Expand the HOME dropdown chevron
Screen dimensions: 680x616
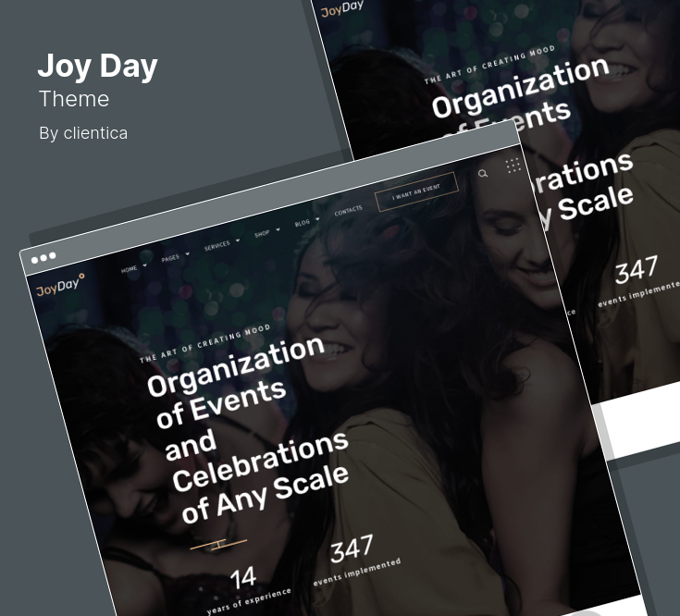click(x=145, y=265)
